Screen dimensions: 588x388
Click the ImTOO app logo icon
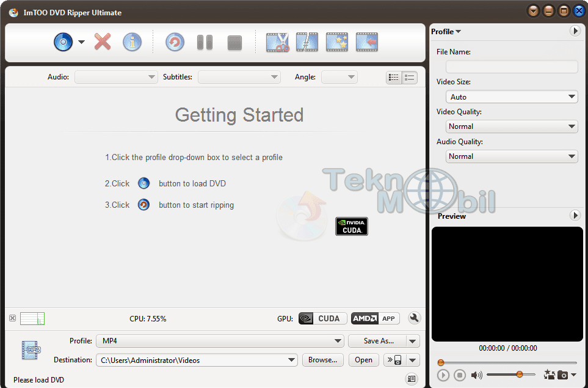(x=13, y=12)
